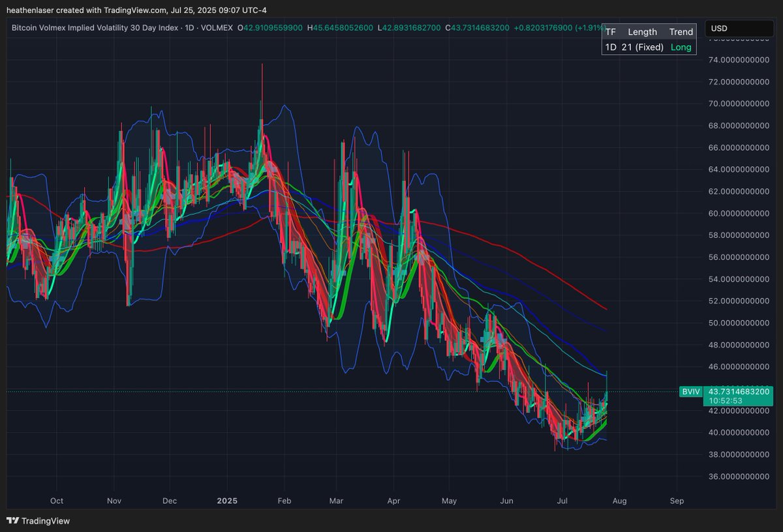Click the change value +0.8203176900 (+1.91%)
783x532 pixels.
click(x=559, y=28)
